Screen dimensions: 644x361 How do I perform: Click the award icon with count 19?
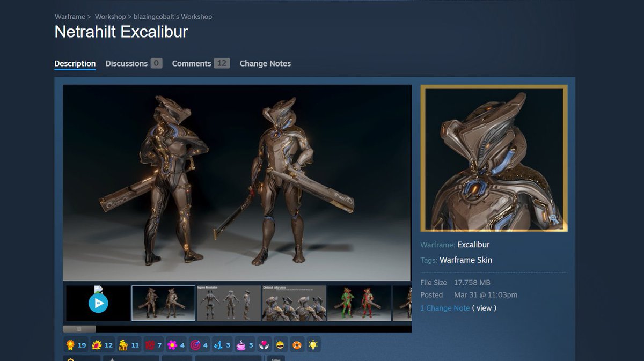(x=76, y=345)
